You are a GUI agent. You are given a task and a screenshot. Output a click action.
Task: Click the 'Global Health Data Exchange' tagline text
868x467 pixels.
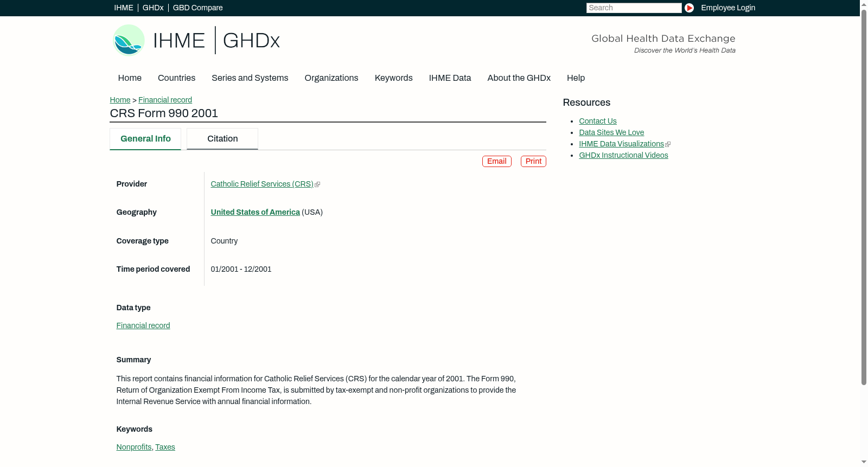(x=663, y=39)
